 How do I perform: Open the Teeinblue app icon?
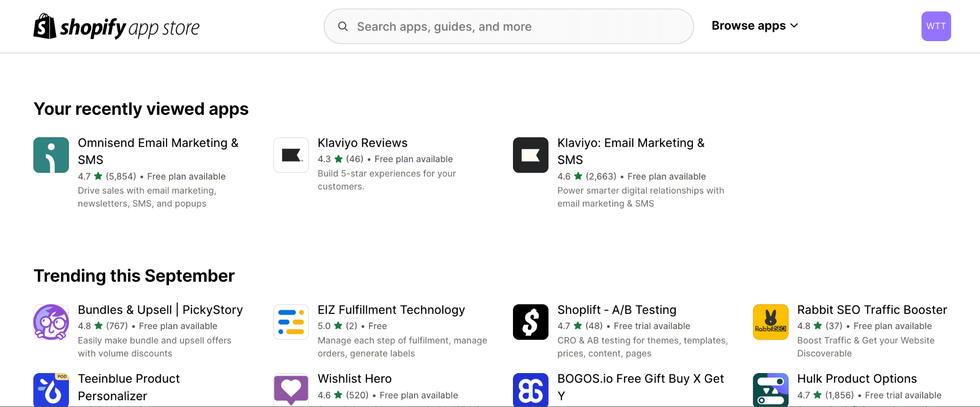point(51,390)
